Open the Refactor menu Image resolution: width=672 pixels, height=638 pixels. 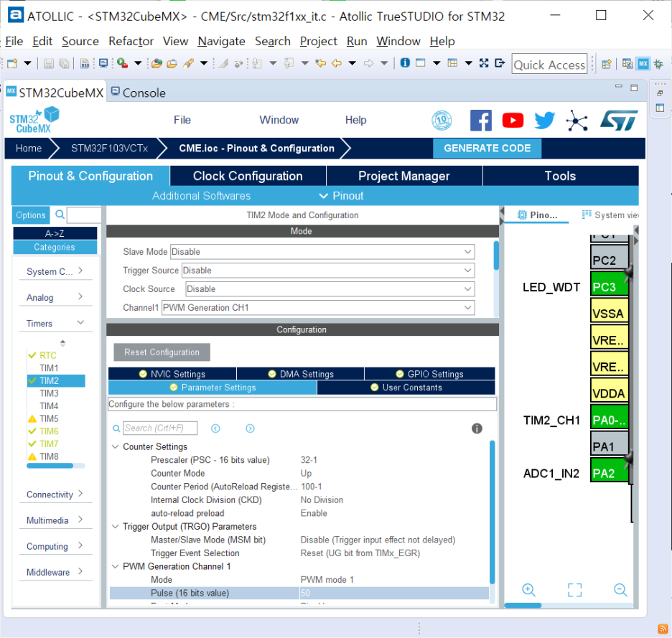131,41
